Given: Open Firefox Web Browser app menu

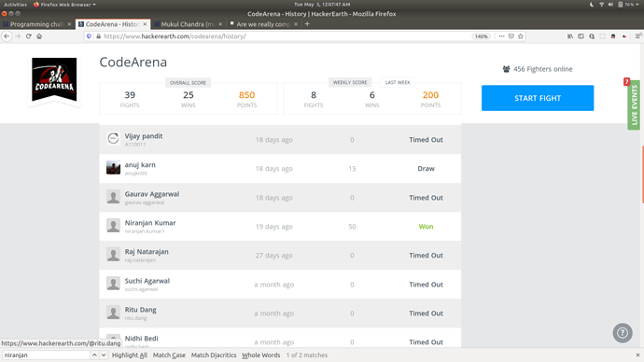Looking at the screenshot, I should coord(64,5).
